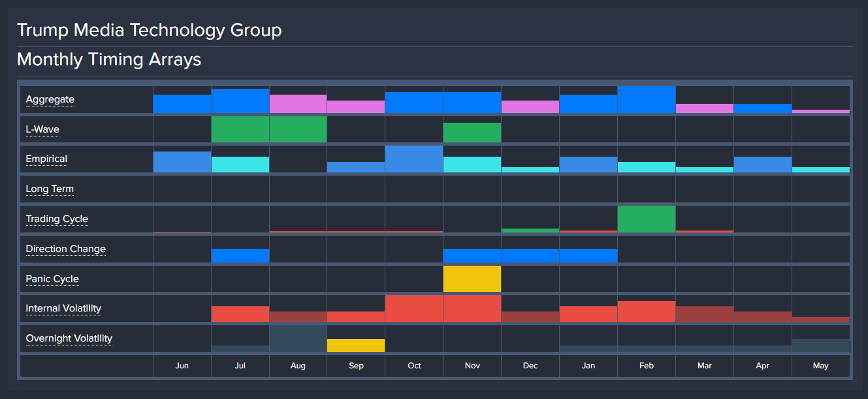Click the blue Aggregate bar for July
Viewport: 868px width, 399px height.
click(x=240, y=101)
